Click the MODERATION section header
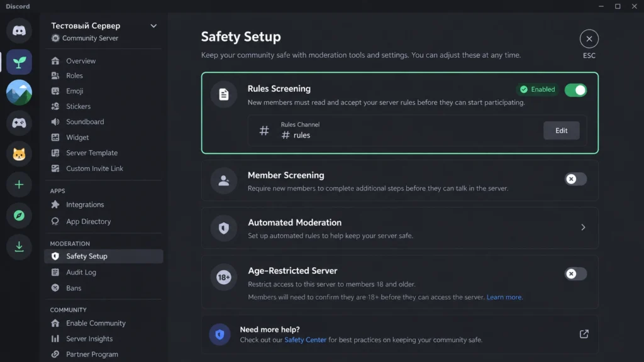The width and height of the screenshot is (644, 362). point(70,244)
